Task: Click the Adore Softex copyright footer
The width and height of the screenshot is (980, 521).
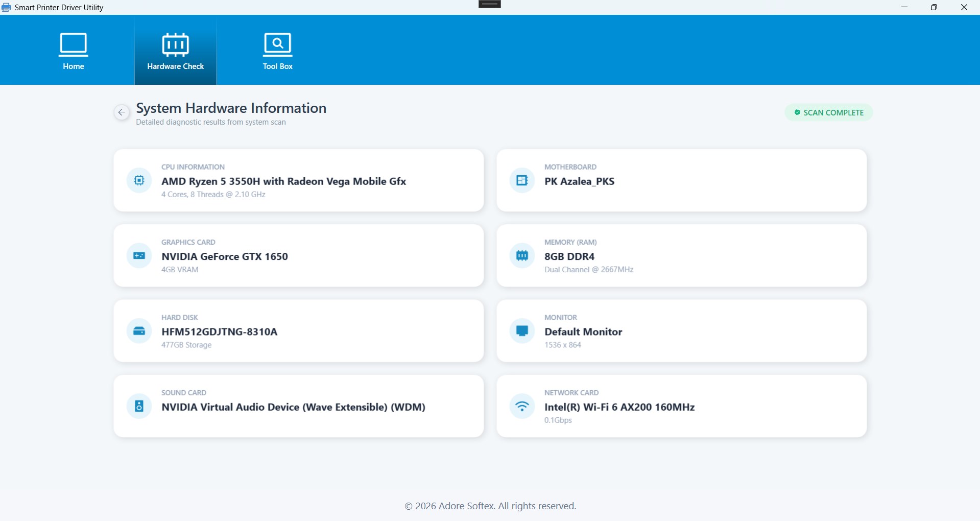Action: [x=490, y=506]
